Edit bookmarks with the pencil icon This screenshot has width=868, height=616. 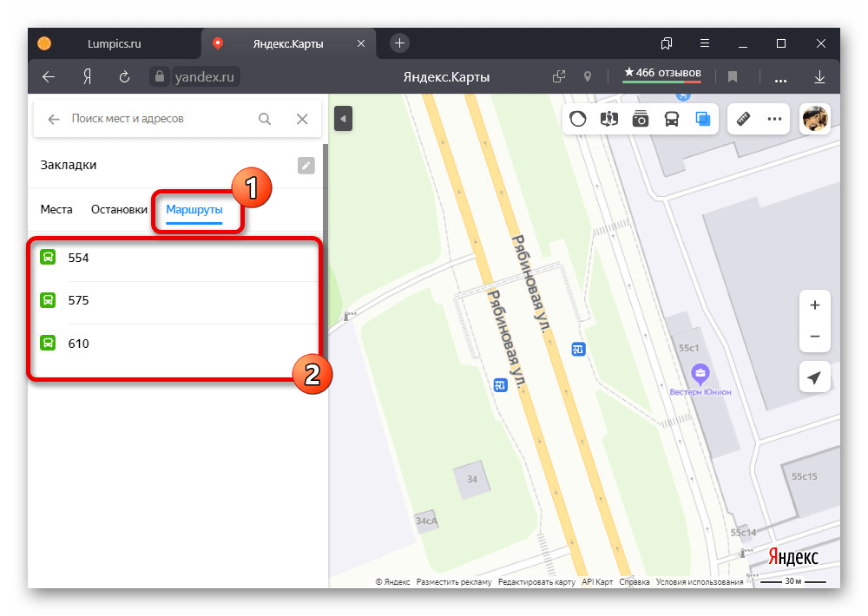pos(306,165)
